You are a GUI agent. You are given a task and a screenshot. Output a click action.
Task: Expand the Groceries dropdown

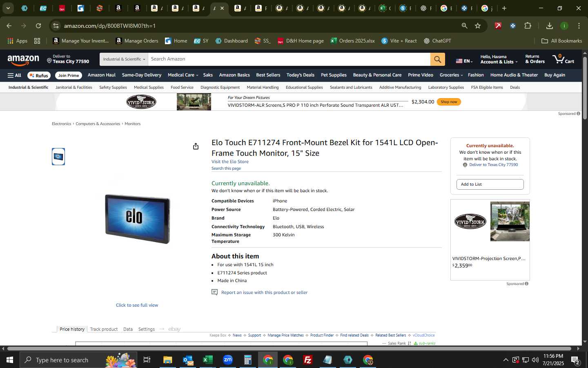[x=451, y=75]
